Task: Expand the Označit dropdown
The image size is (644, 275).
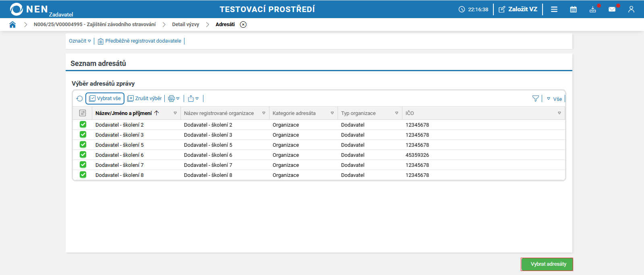Action: coord(80,41)
